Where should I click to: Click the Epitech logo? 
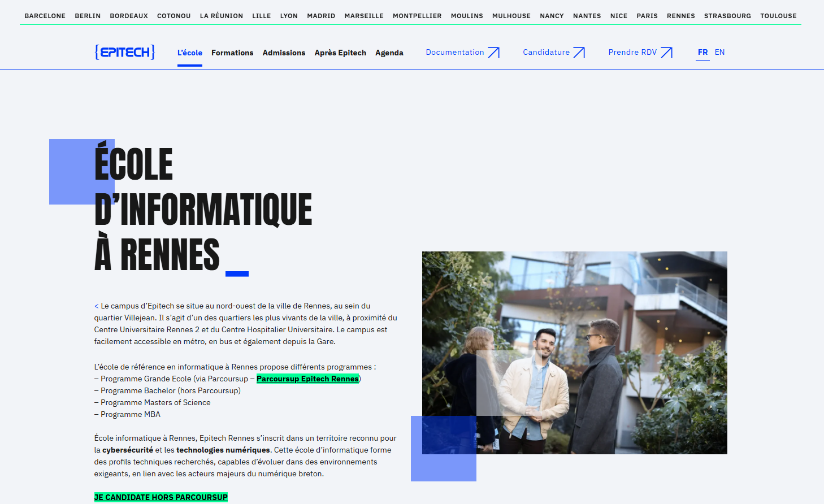tap(125, 52)
